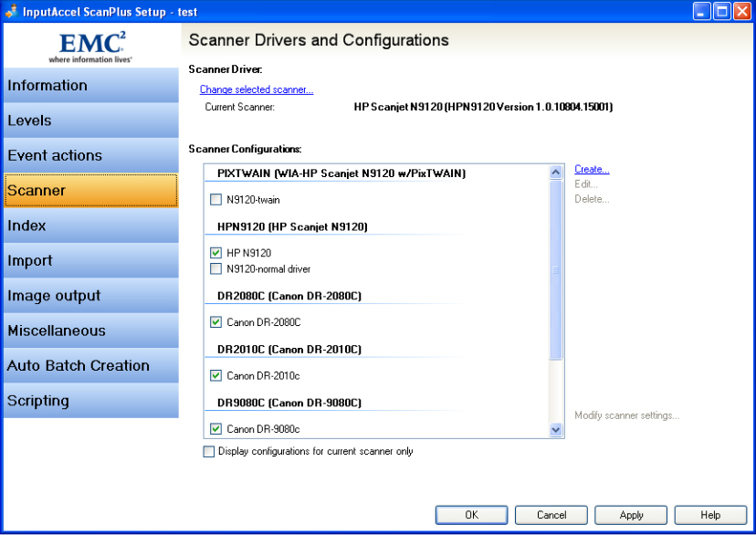Open the Import section
Viewport: 756px width, 535px height.
tap(90, 261)
